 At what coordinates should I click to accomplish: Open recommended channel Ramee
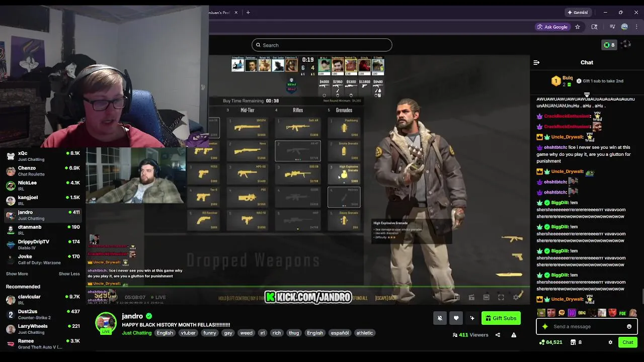pos(43,344)
